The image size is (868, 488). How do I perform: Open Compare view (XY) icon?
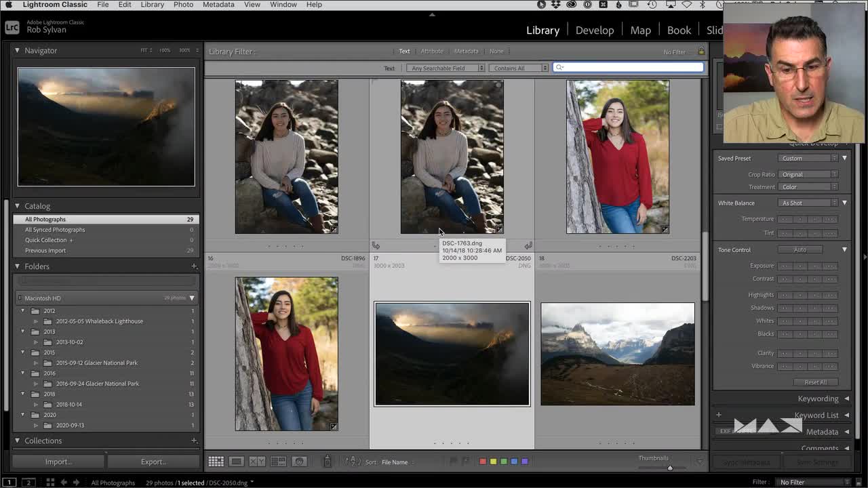click(257, 462)
